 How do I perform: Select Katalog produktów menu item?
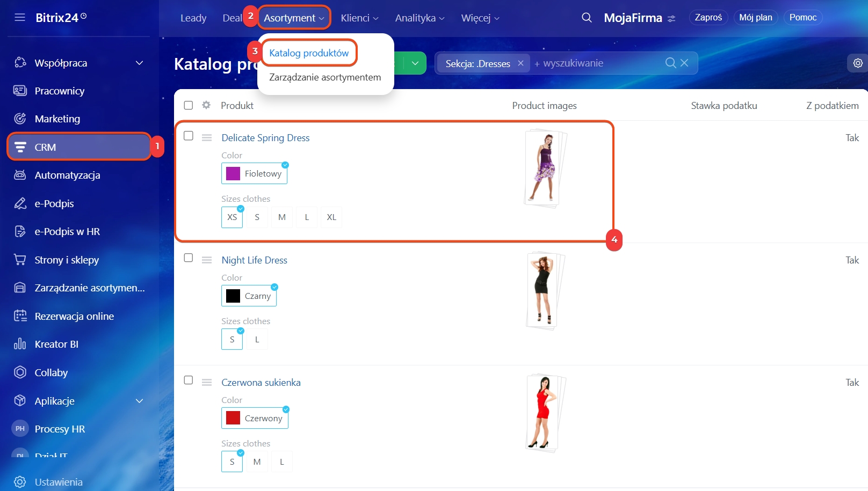[309, 53]
